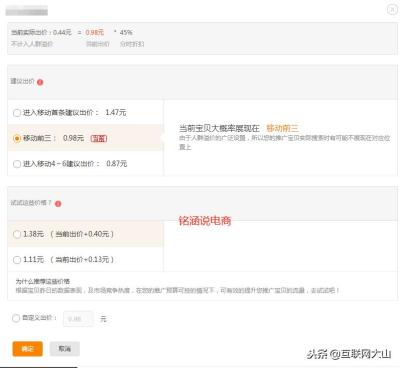The height and width of the screenshot is (368, 400).
Task: Click the info icon beside 试试这些价格
Action: pyautogui.click(x=58, y=203)
